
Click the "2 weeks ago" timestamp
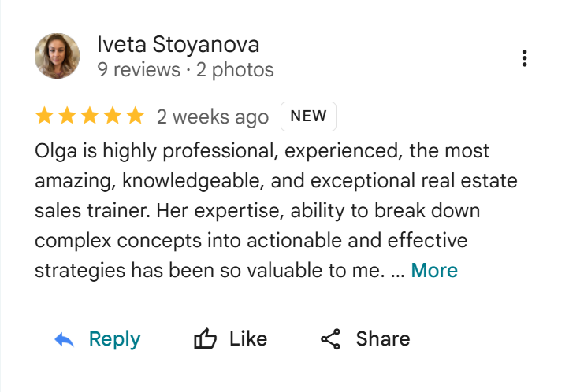click(x=213, y=117)
